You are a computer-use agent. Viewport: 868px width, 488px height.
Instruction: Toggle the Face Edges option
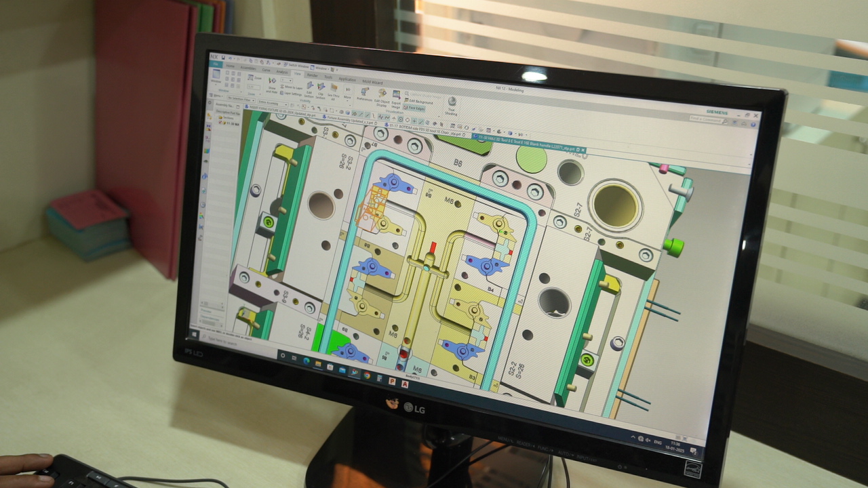pos(414,107)
